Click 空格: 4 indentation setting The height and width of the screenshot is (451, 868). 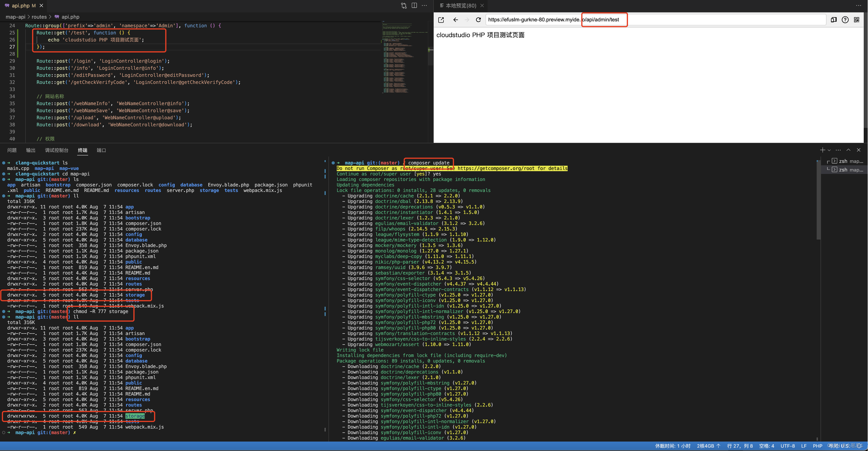[x=766, y=446]
